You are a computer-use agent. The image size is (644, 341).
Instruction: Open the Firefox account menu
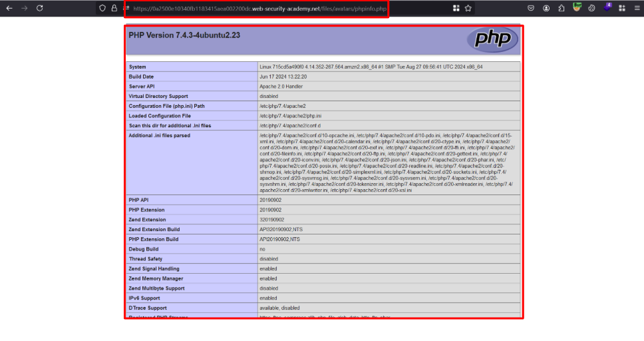click(x=546, y=8)
